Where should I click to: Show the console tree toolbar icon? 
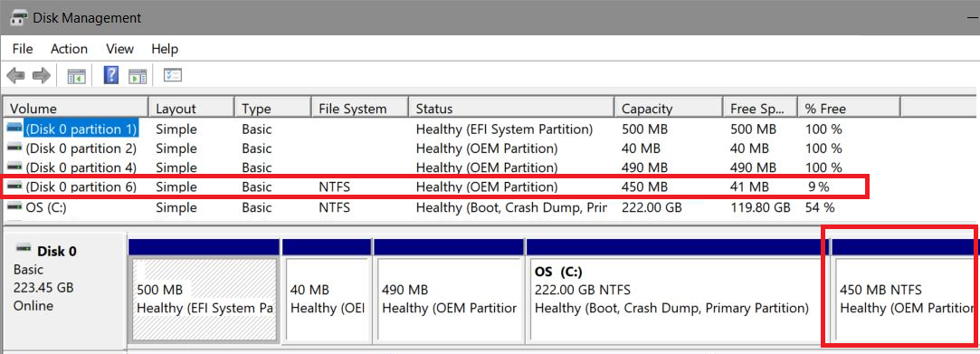76,76
